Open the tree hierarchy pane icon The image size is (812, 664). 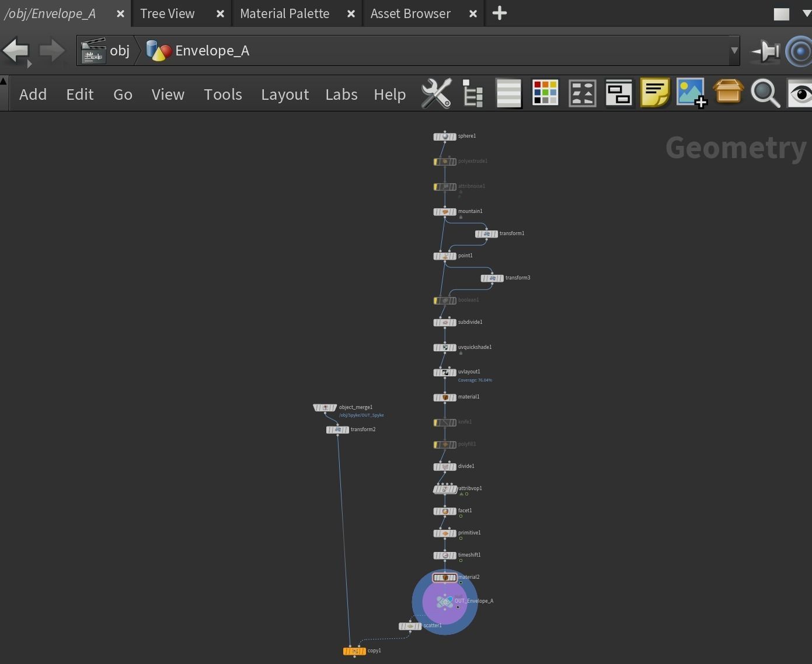click(x=472, y=93)
